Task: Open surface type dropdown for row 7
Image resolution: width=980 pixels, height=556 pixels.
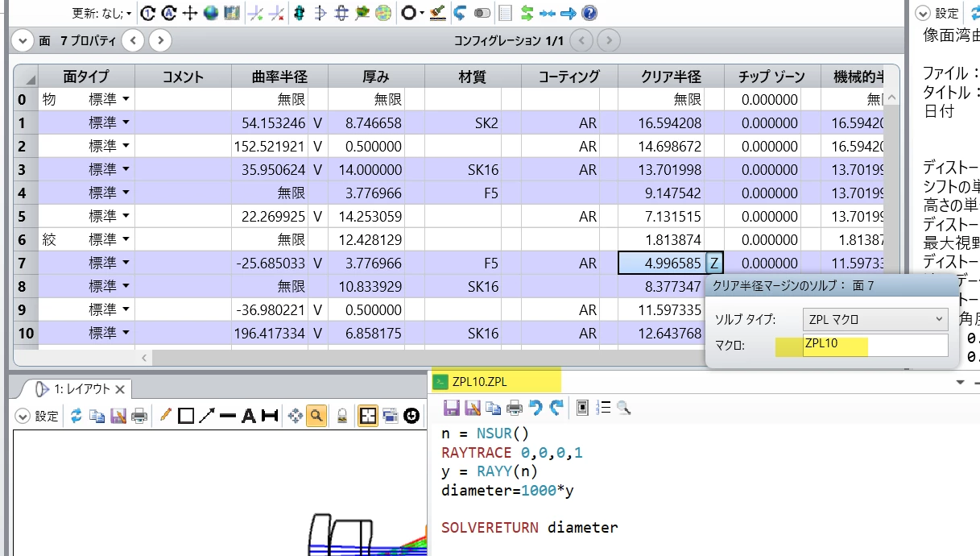Action: click(126, 263)
